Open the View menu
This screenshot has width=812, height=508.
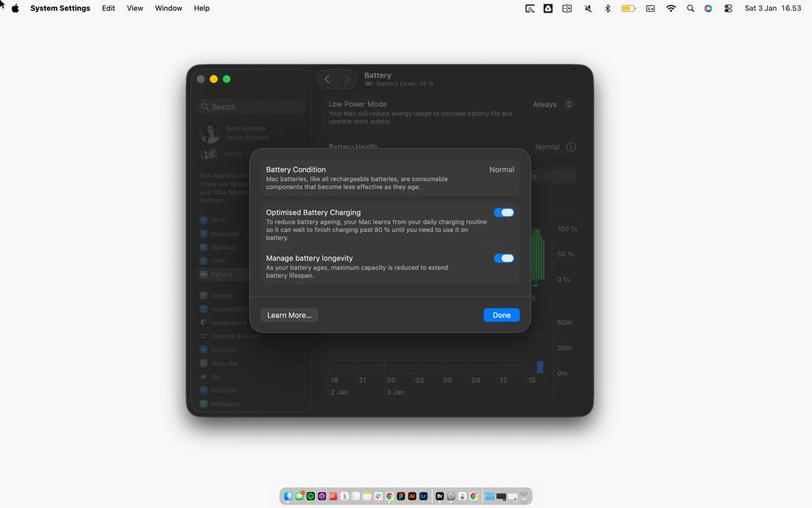(134, 8)
